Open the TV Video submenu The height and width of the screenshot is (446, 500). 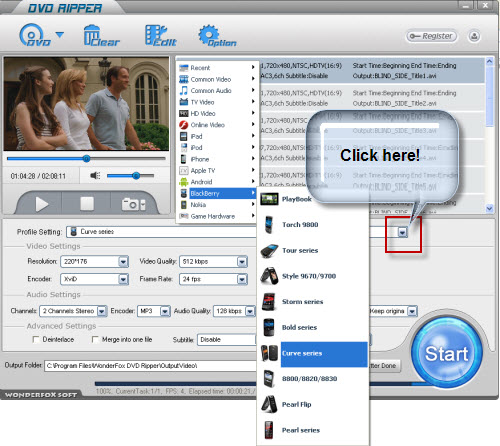[x=217, y=102]
